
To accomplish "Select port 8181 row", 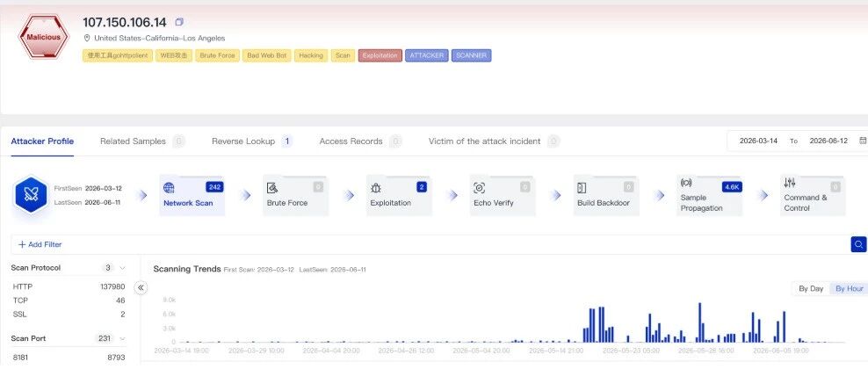I will click(x=69, y=358).
